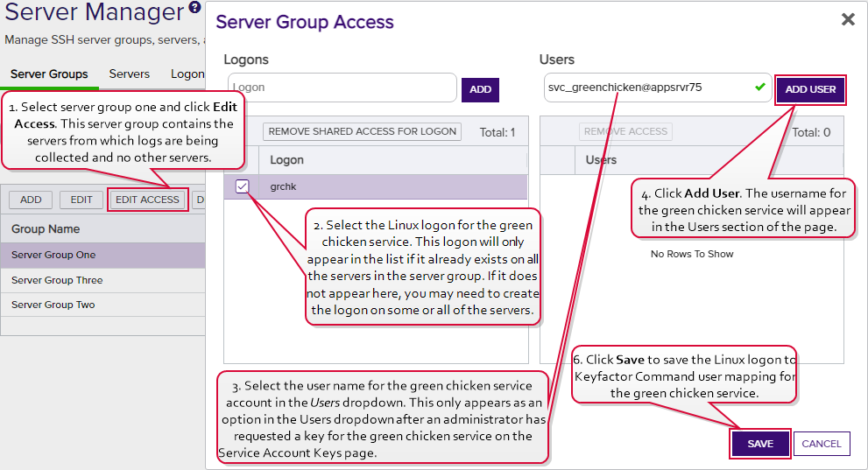Screen dimensions: 868x470
Task: Click Remove Shared Access For Logon
Action: coord(363,131)
